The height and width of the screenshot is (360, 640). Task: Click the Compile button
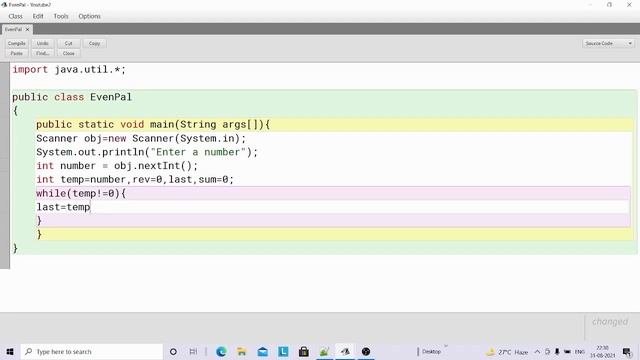[17, 43]
